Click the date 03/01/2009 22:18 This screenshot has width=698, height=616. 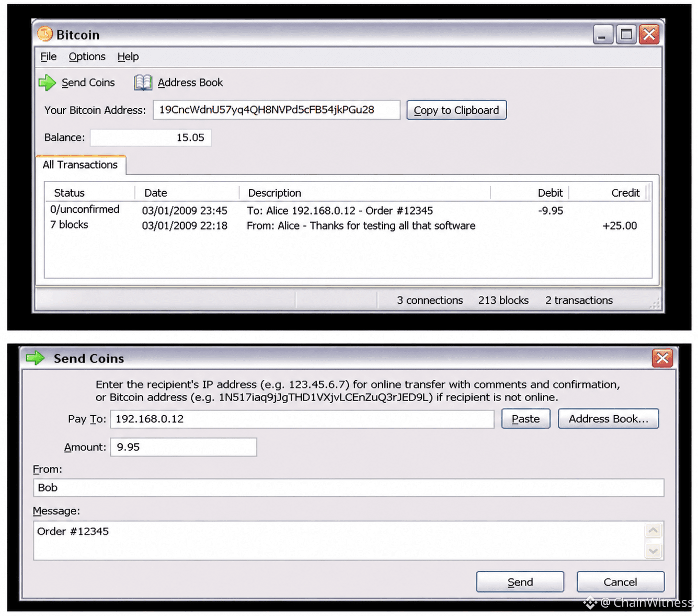[185, 226]
